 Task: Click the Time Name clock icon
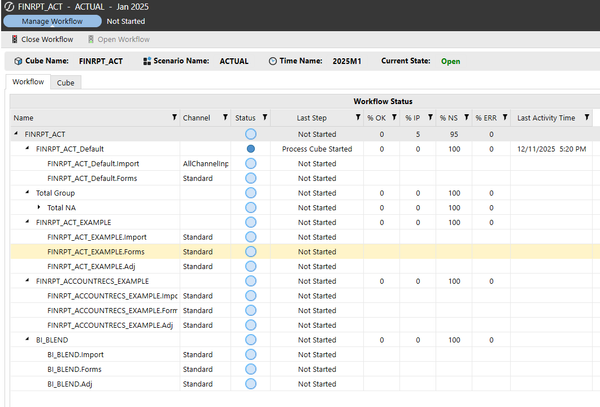coord(273,61)
